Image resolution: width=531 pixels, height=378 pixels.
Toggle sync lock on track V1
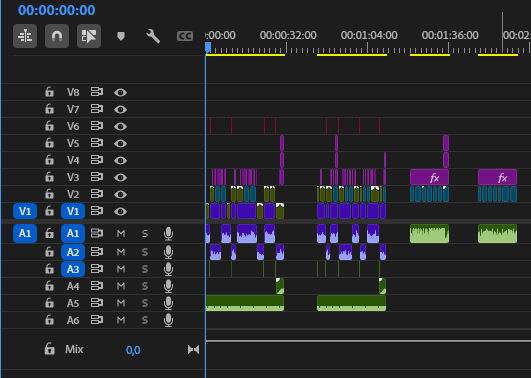pyautogui.click(x=97, y=211)
